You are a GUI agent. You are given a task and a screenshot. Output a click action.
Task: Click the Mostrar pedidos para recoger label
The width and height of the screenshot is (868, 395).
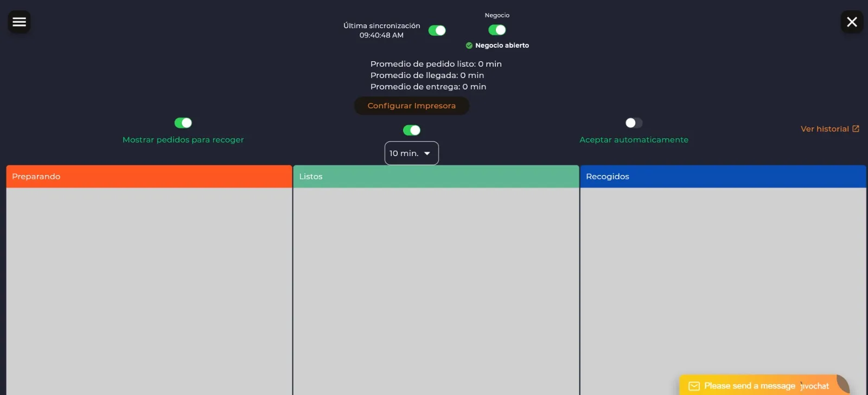[x=183, y=140]
